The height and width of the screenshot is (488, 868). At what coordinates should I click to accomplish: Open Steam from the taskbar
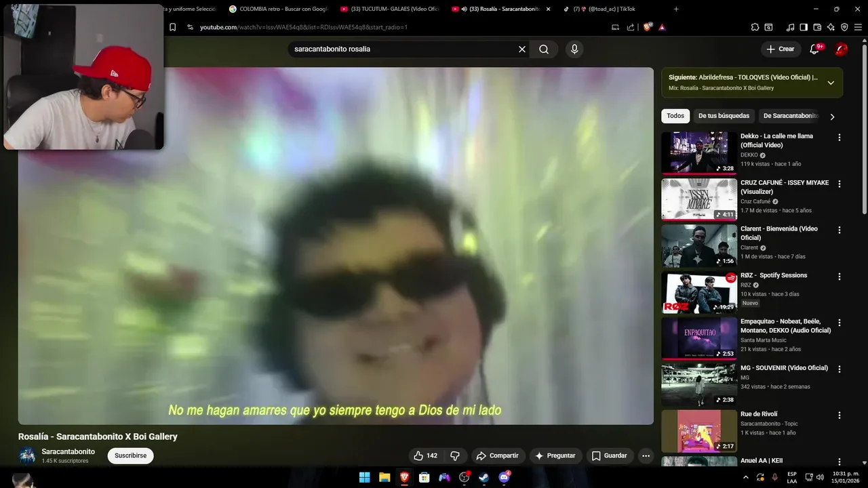(x=484, y=477)
